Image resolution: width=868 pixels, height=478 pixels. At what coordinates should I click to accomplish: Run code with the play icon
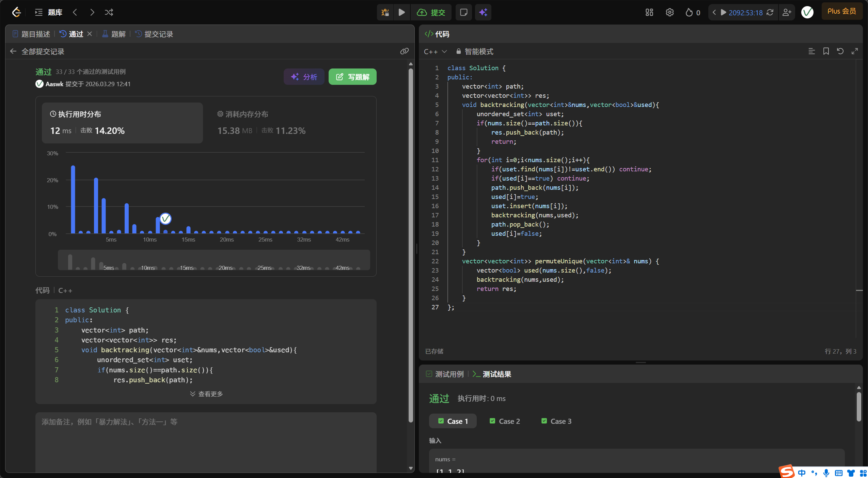[x=402, y=13]
